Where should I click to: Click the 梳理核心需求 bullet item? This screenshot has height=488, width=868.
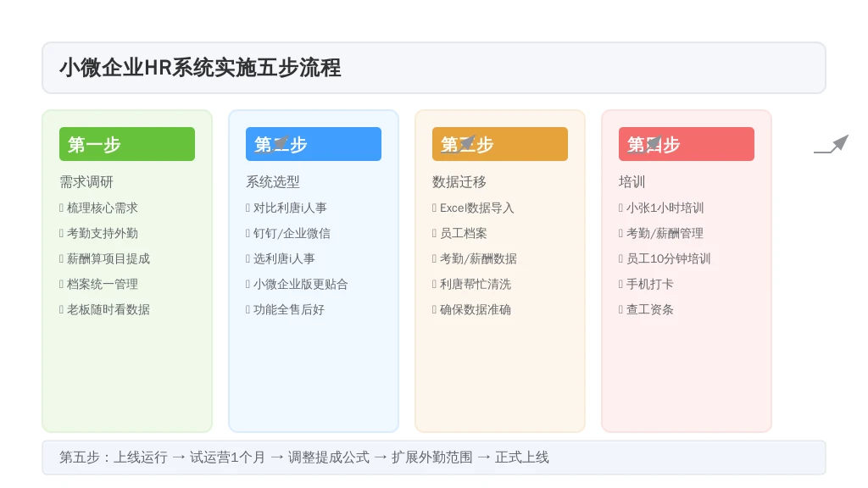pos(102,208)
